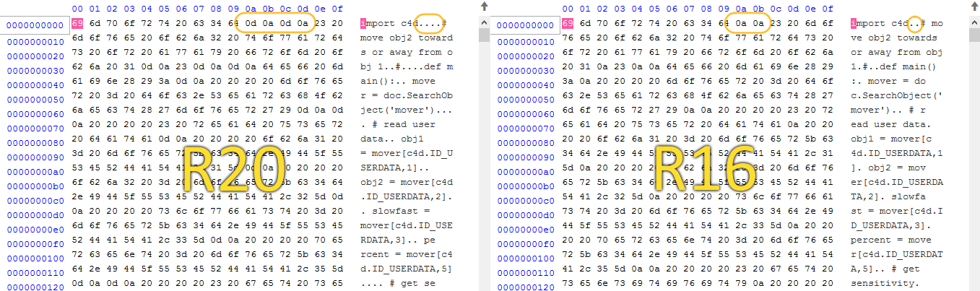This screenshot has width=980, height=291.
Task: Select offset 0000000000 box in the R20 pane
Action: (x=35, y=26)
